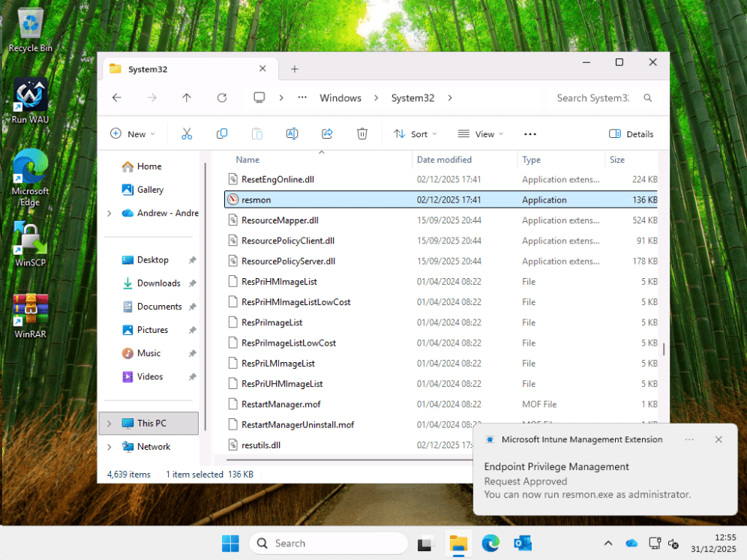Refresh the System32 folder view
The height and width of the screenshot is (560, 747).
[222, 98]
